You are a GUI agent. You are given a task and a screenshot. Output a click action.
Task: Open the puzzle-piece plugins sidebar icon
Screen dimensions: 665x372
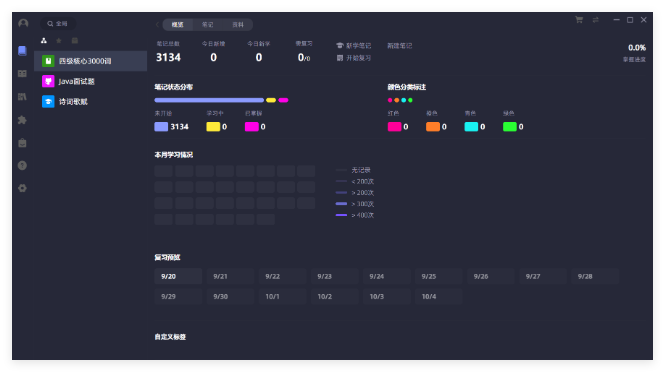22,120
